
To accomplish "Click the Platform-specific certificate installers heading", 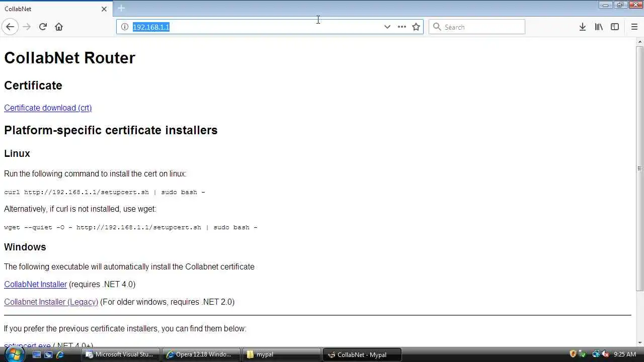I will click(x=111, y=130).
